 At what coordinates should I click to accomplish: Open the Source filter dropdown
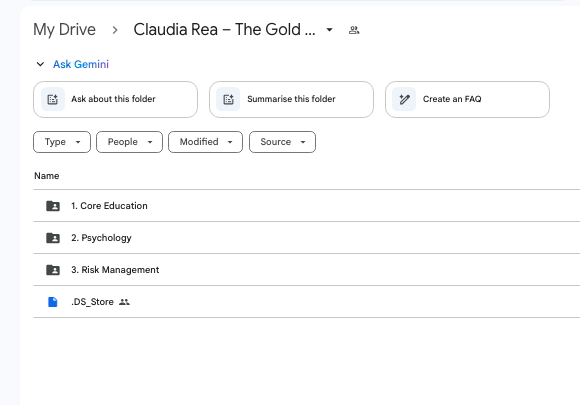283,142
